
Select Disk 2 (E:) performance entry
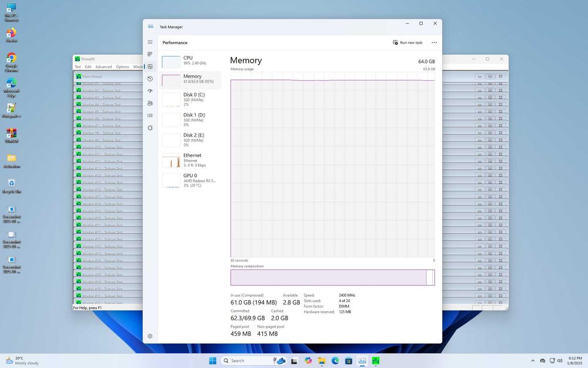tap(190, 140)
